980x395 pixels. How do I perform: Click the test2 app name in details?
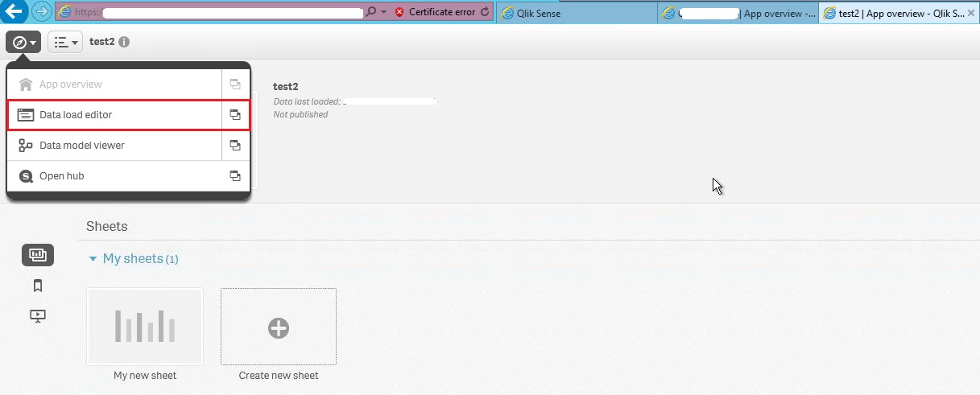[286, 86]
